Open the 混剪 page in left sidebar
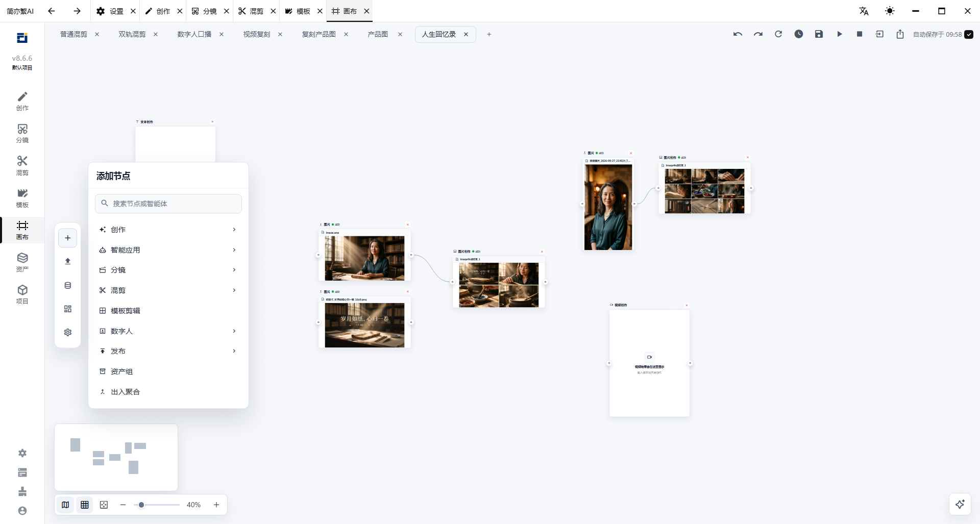This screenshot has height=524, width=980. 22,166
